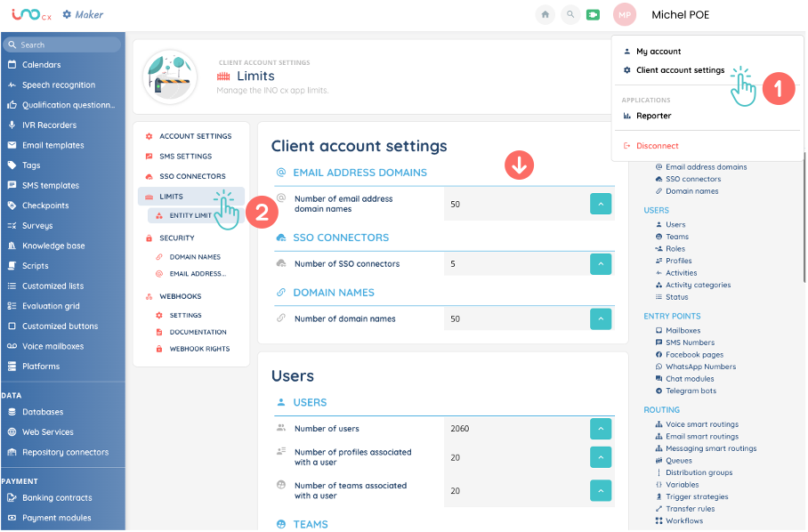Viewport: 808px width, 532px height.
Task: Expand the number of domain names row
Action: pyautogui.click(x=601, y=318)
